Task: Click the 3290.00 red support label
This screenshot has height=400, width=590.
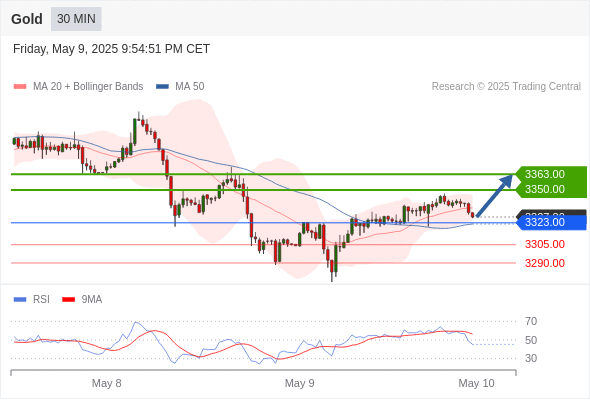Action: 544,263
